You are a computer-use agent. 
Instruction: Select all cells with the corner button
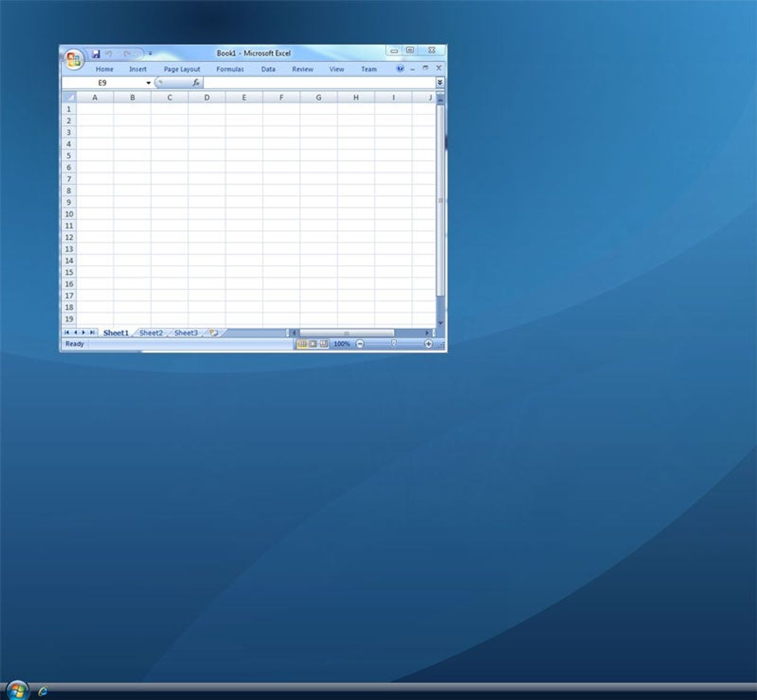click(69, 97)
